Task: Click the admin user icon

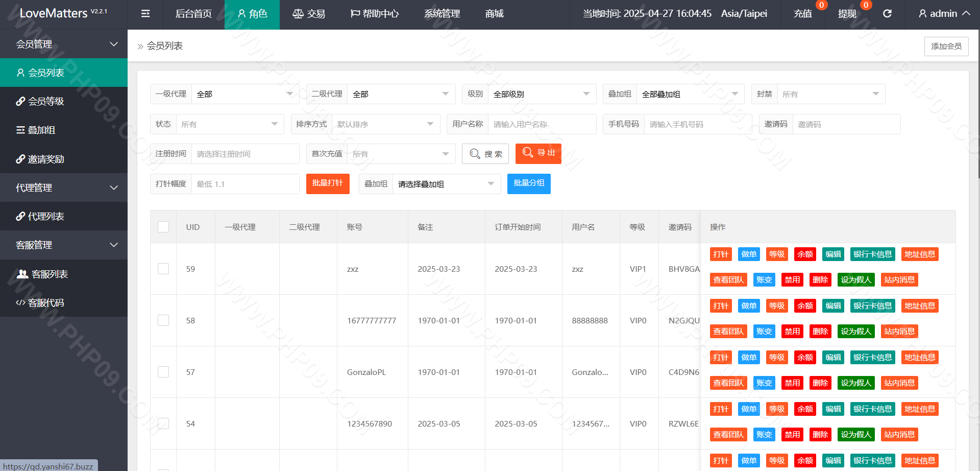Action: (922, 14)
